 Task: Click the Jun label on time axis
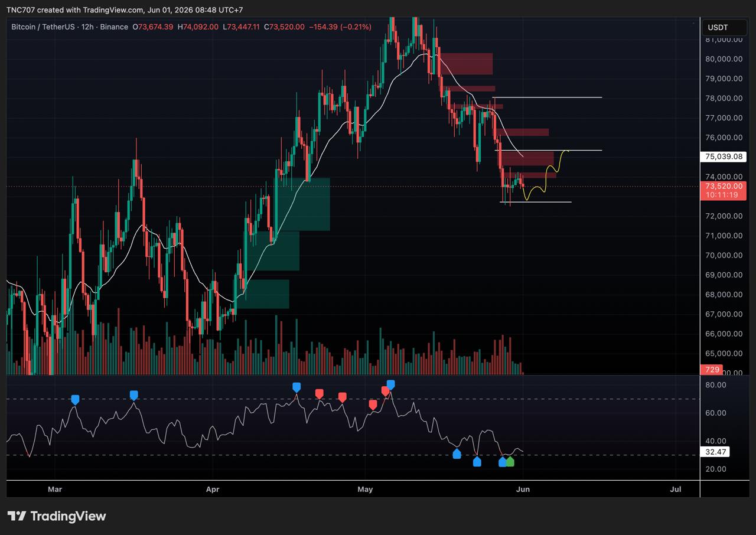point(522,489)
